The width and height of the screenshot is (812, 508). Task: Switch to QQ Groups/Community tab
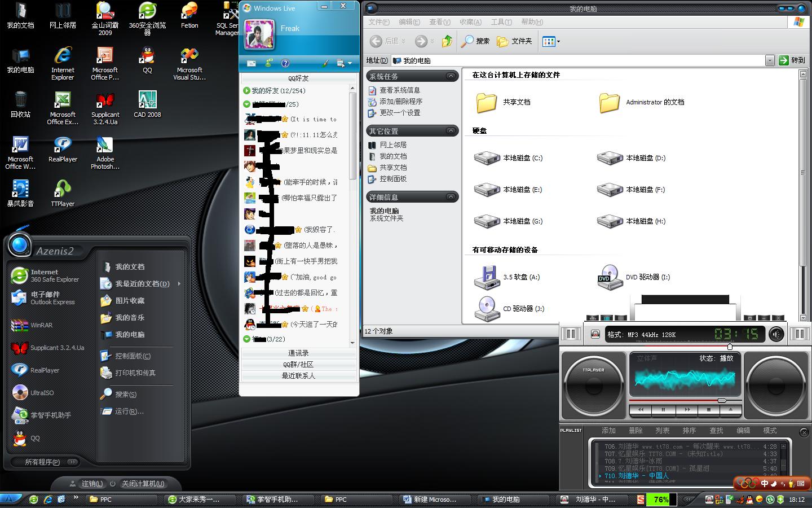[x=298, y=364]
